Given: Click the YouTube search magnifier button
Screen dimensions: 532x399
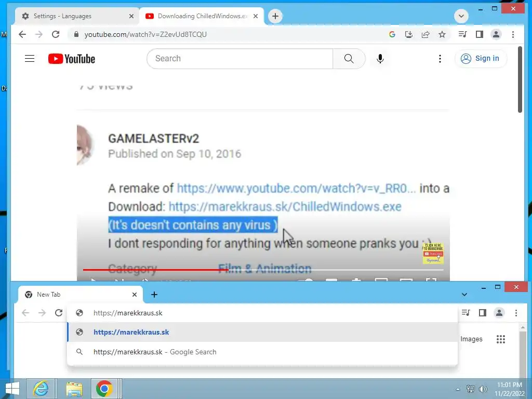Looking at the screenshot, I should (349, 59).
